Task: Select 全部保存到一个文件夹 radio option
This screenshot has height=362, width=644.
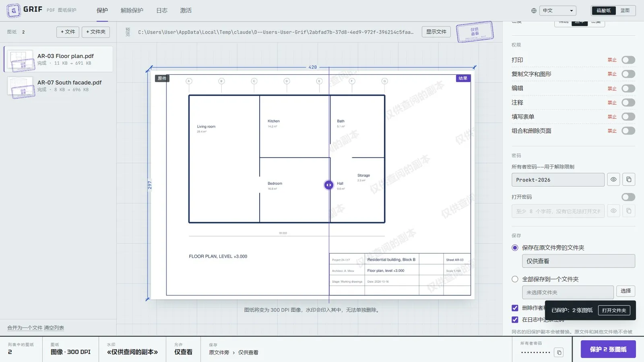Action: (515, 279)
